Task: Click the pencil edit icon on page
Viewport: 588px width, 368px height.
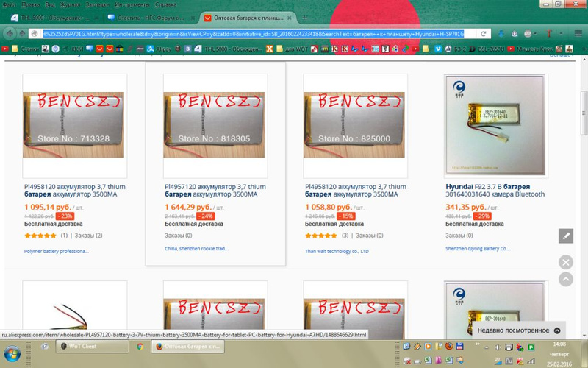Action: pyautogui.click(x=566, y=236)
